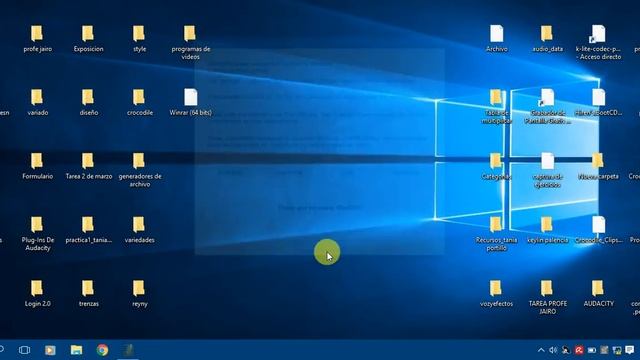Click the 'Archivo' file icon
The height and width of the screenshot is (360, 640).
click(496, 33)
